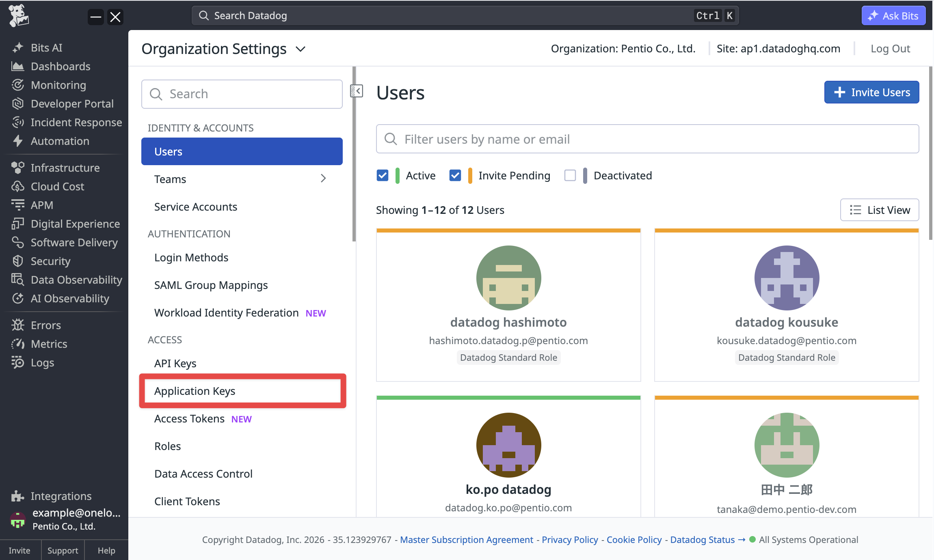Open Integrations in sidebar
The width and height of the screenshot is (934, 560).
[52, 496]
